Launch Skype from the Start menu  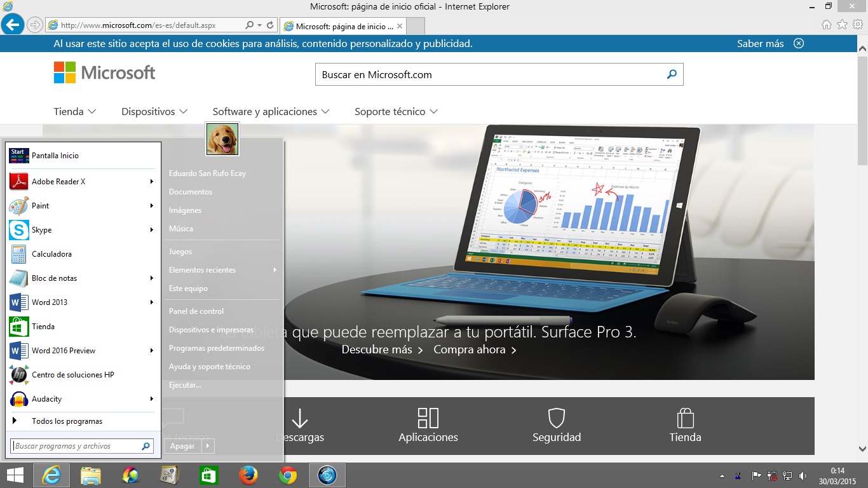point(83,230)
